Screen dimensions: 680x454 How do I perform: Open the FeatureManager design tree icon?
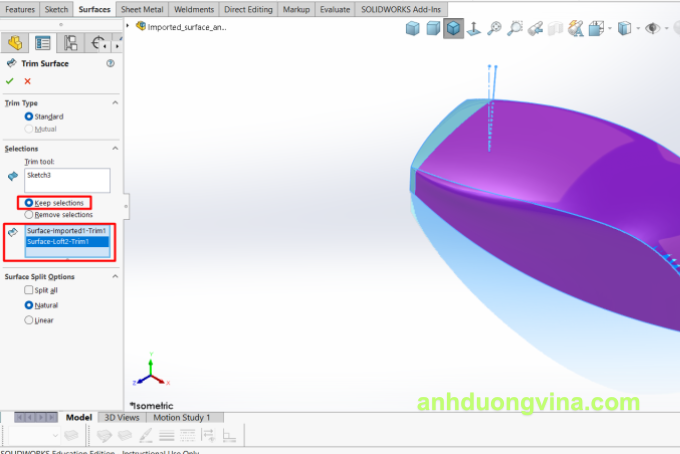(15, 42)
